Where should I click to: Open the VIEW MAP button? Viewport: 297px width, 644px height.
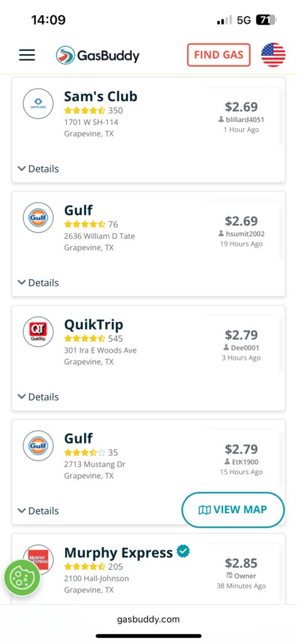point(233,509)
